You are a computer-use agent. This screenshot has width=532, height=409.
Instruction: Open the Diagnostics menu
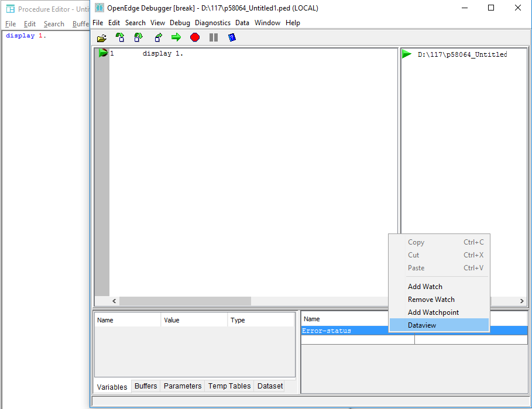212,23
